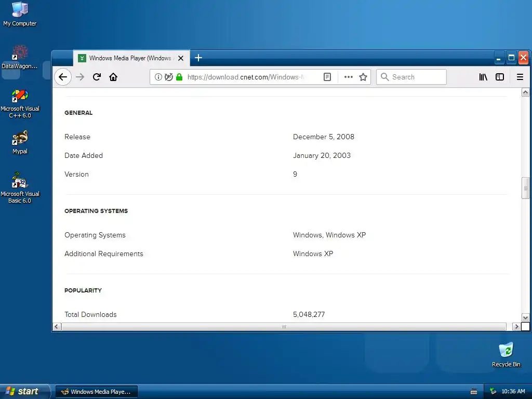Show site information icon in address bar
This screenshot has width=532, height=399.
(x=158, y=77)
